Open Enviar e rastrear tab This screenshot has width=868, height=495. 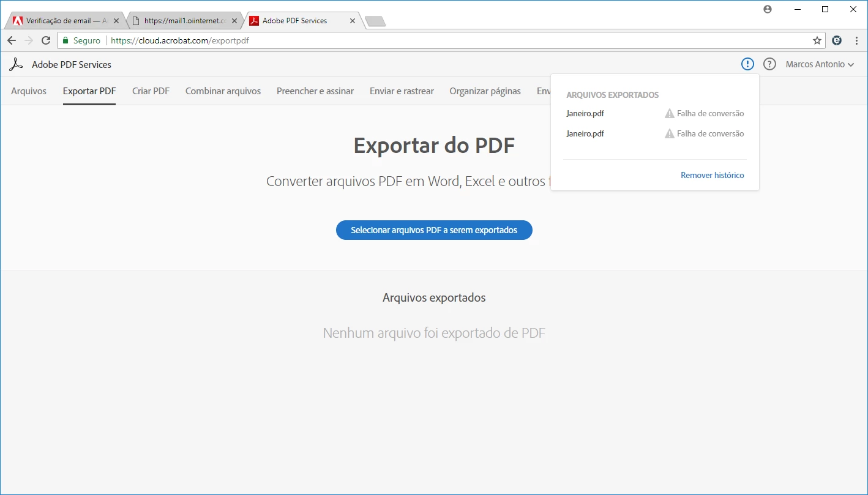click(402, 91)
